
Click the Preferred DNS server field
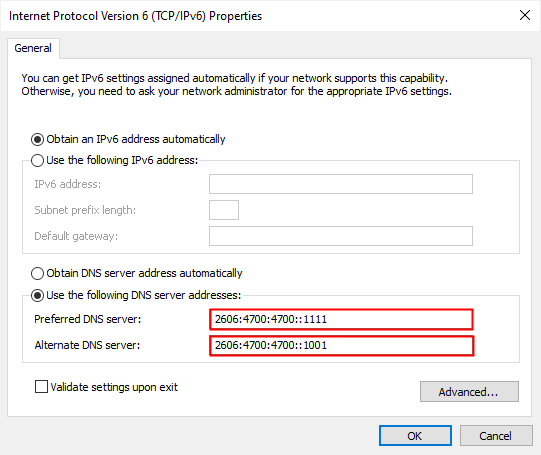(x=341, y=319)
